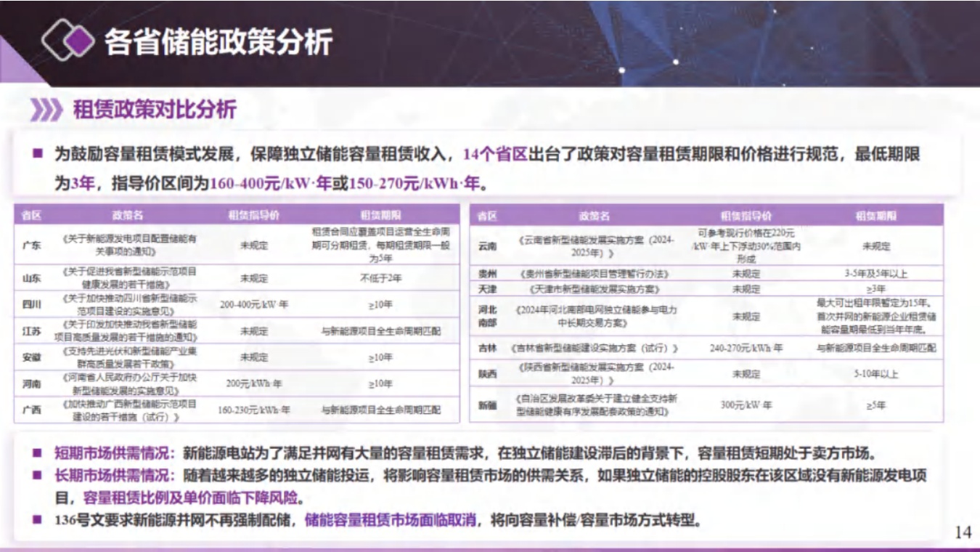Click the 贵州省新型储能项目管理暂行办法 policy name
The width and height of the screenshot is (980, 552).
594,274
